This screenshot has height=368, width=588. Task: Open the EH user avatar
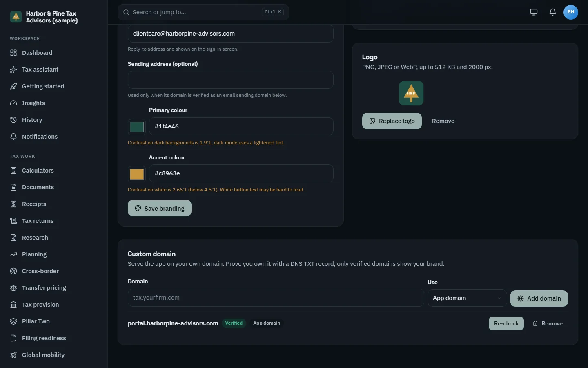[571, 12]
